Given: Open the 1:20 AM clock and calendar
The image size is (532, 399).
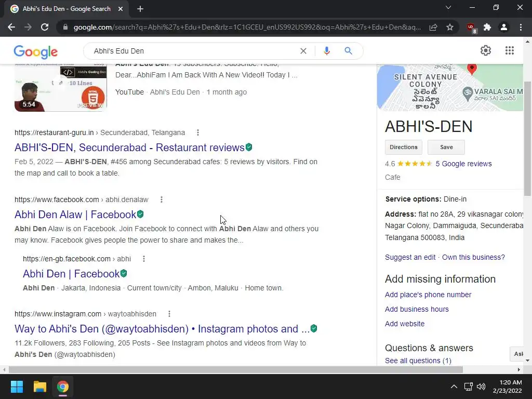Looking at the screenshot, I should 508,387.
